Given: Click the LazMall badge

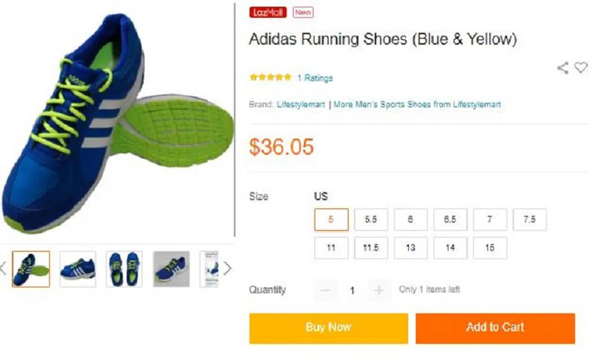Looking at the screenshot, I should (x=268, y=12).
